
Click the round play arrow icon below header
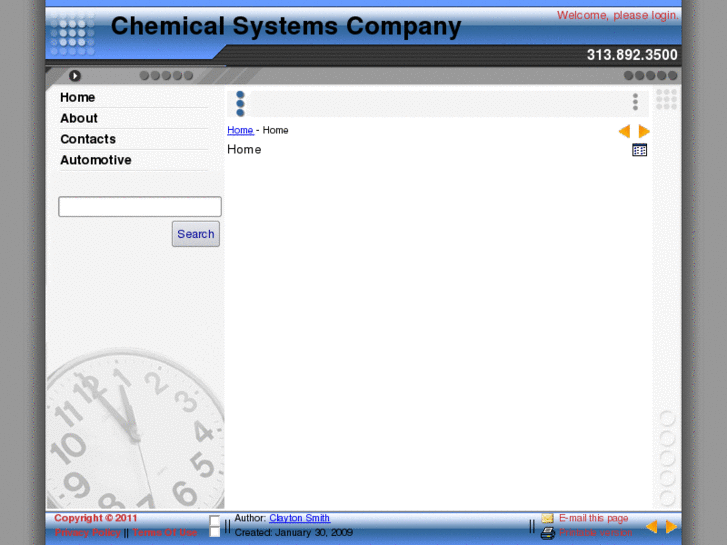[x=75, y=76]
